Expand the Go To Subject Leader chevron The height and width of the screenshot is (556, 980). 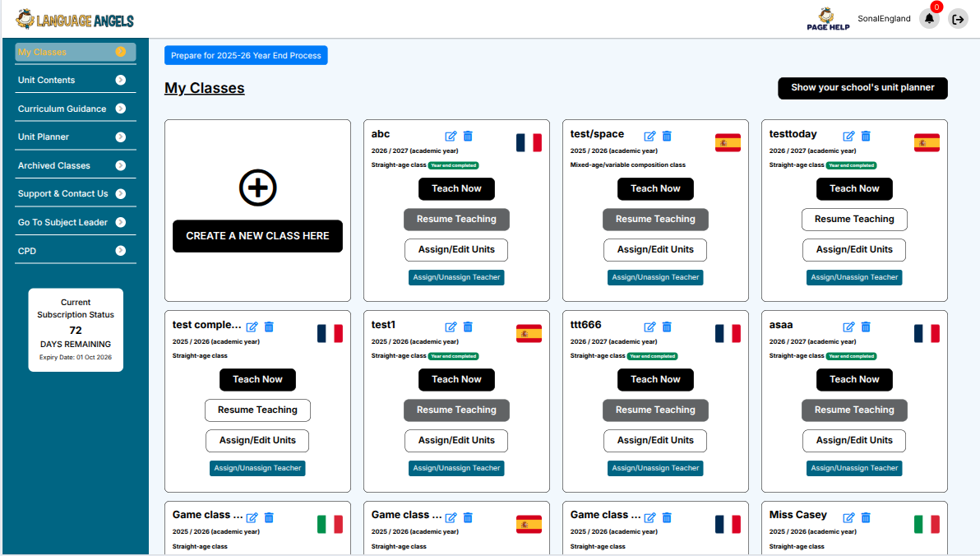pyautogui.click(x=121, y=222)
